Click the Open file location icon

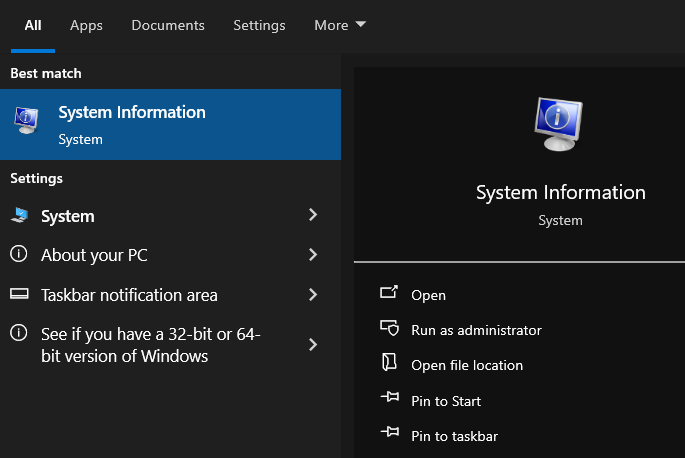click(390, 364)
